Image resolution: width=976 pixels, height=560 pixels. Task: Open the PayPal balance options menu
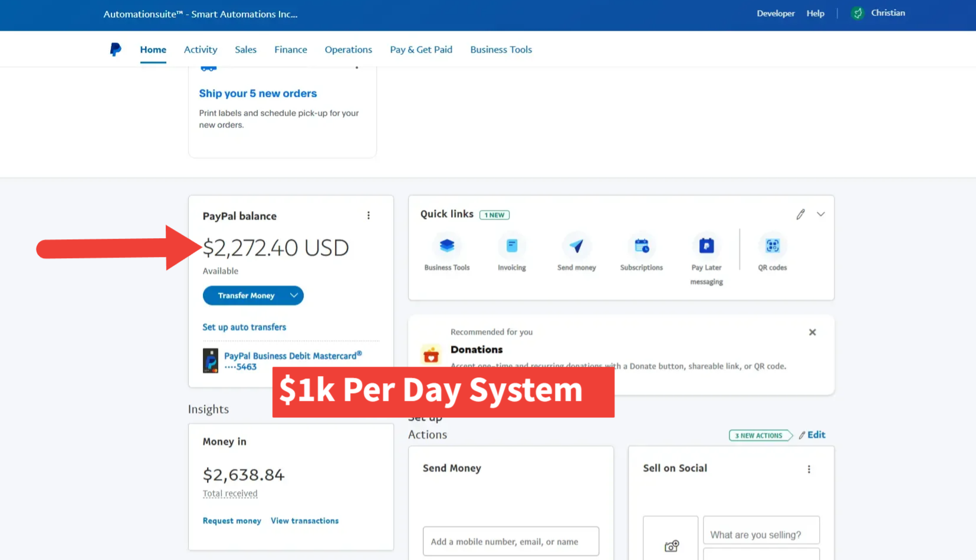coord(369,216)
